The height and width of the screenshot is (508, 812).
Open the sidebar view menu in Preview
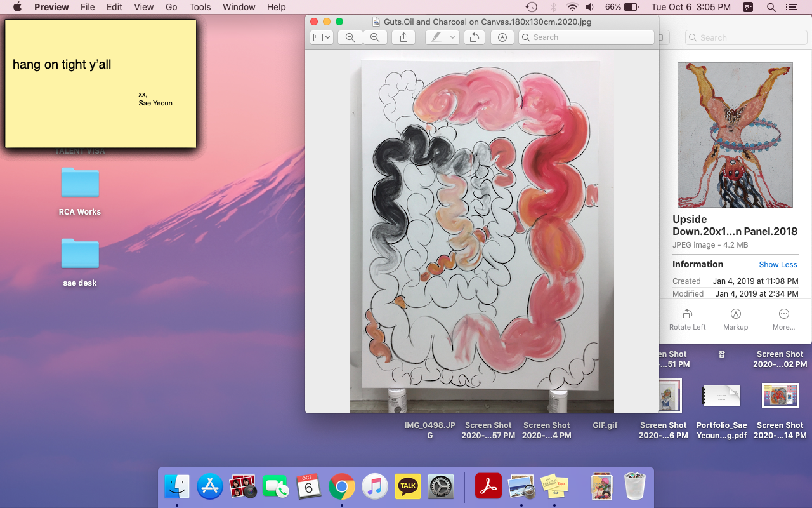click(x=322, y=37)
